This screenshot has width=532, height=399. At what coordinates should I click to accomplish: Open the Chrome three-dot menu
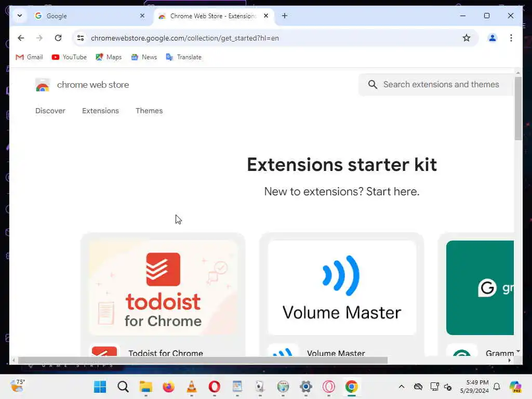(511, 38)
